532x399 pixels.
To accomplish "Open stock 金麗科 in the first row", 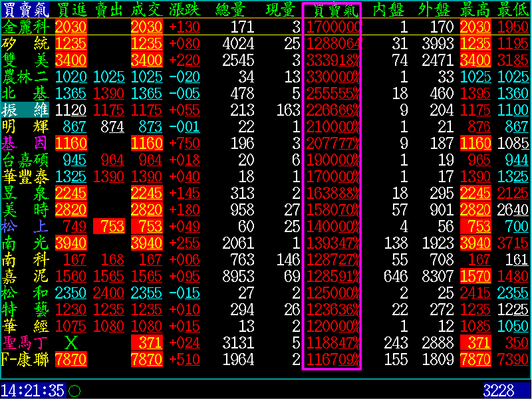I will coord(25,27).
